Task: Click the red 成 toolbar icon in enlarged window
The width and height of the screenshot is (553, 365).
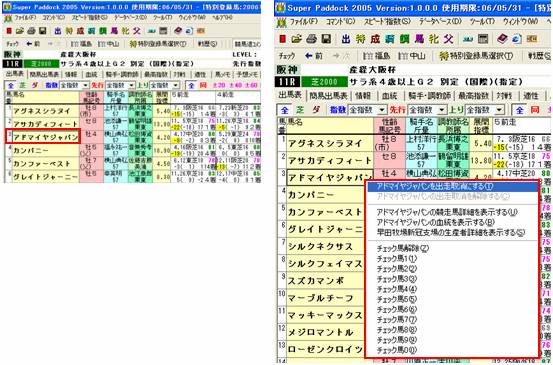Action: coord(375,39)
